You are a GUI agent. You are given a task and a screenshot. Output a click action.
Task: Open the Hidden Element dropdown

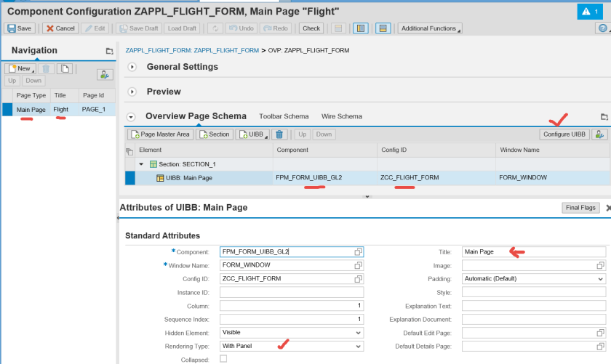[x=357, y=333]
